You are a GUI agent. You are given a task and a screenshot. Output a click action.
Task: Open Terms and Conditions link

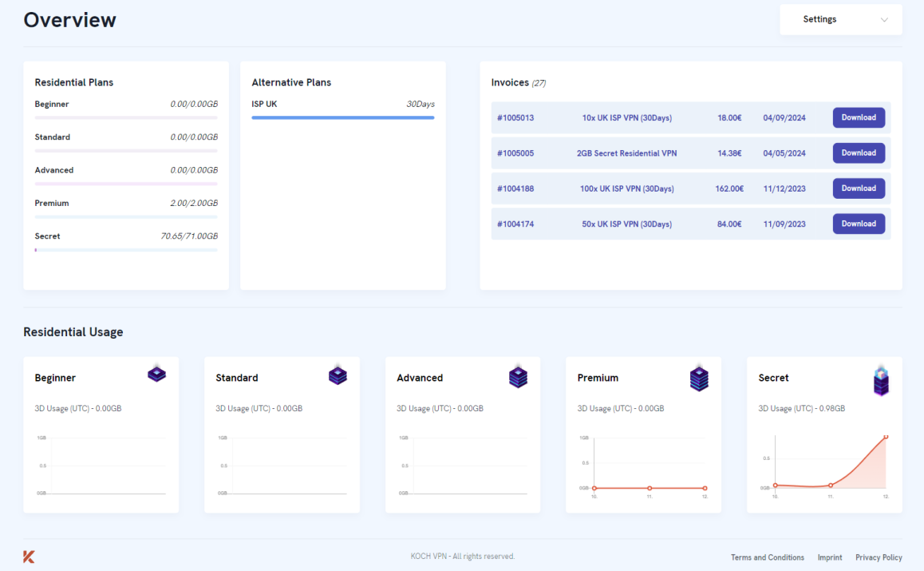(x=768, y=557)
